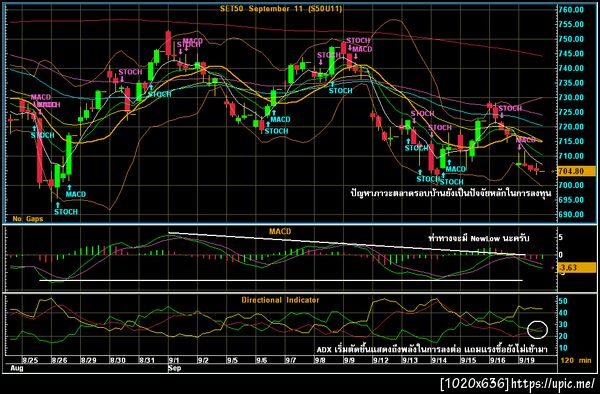This screenshot has height=394, width=600.
Task: Choose the 9/2 date label
Action: (203, 360)
